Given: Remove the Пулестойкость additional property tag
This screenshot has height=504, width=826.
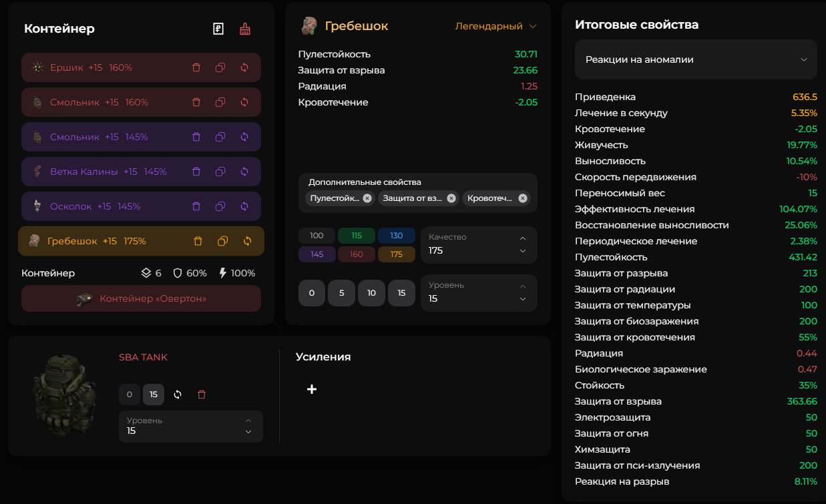Looking at the screenshot, I should pos(367,198).
